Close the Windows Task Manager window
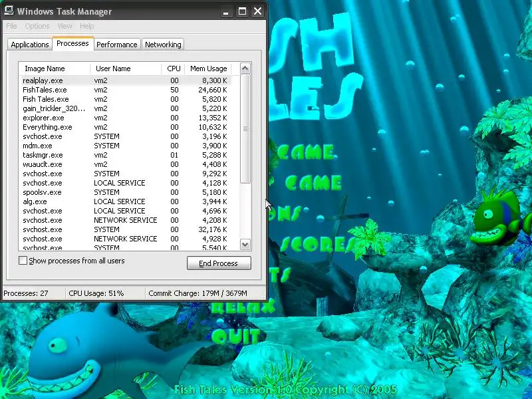Viewport: 532px width, 399px height. click(x=258, y=11)
